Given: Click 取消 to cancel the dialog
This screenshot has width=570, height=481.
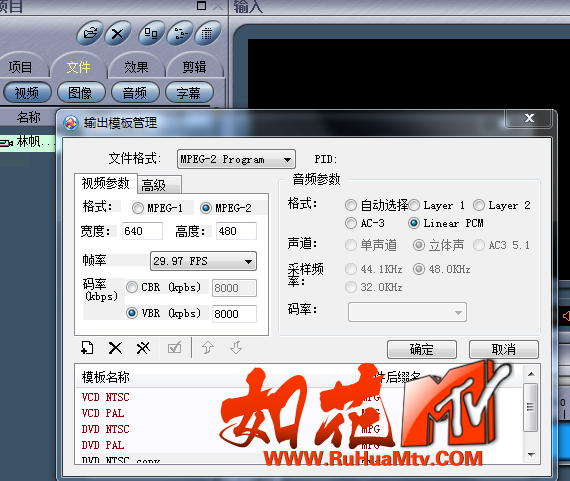Looking at the screenshot, I should click(503, 349).
